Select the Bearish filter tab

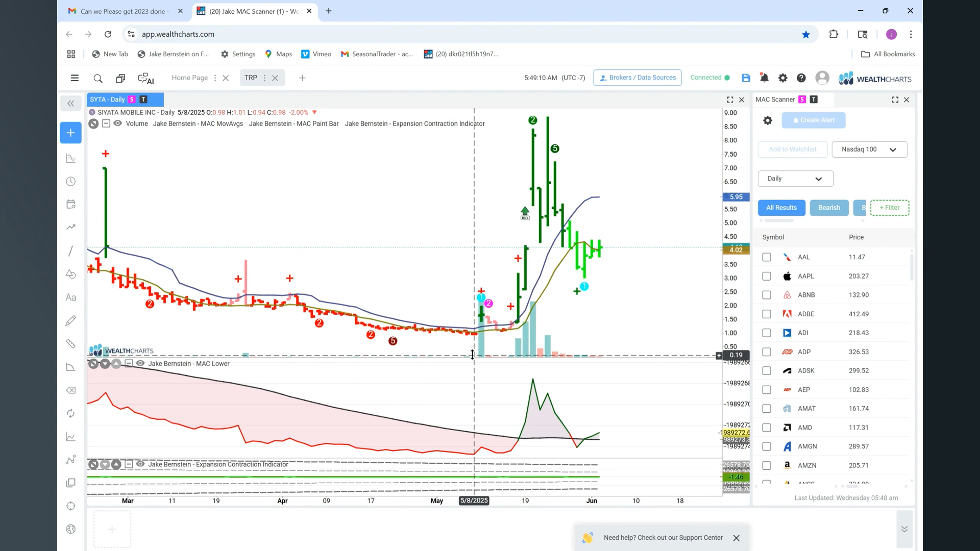click(x=829, y=208)
